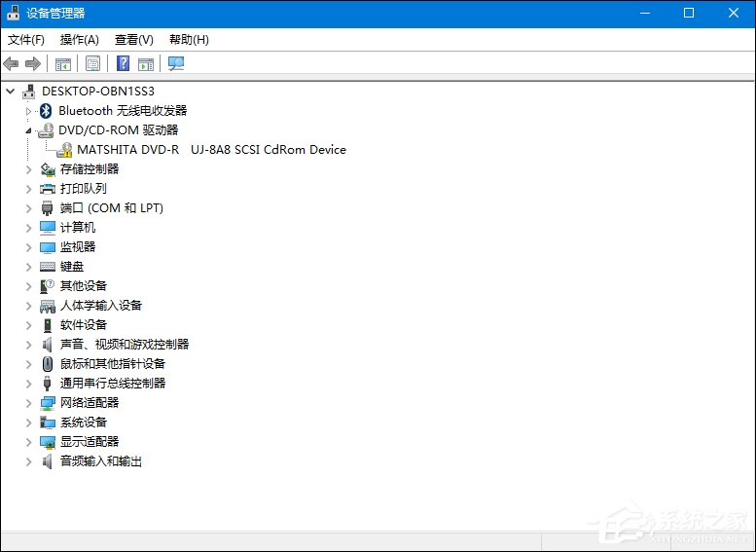The width and height of the screenshot is (756, 552).
Task: Click the 计算机 monitor icon
Action: point(48,227)
